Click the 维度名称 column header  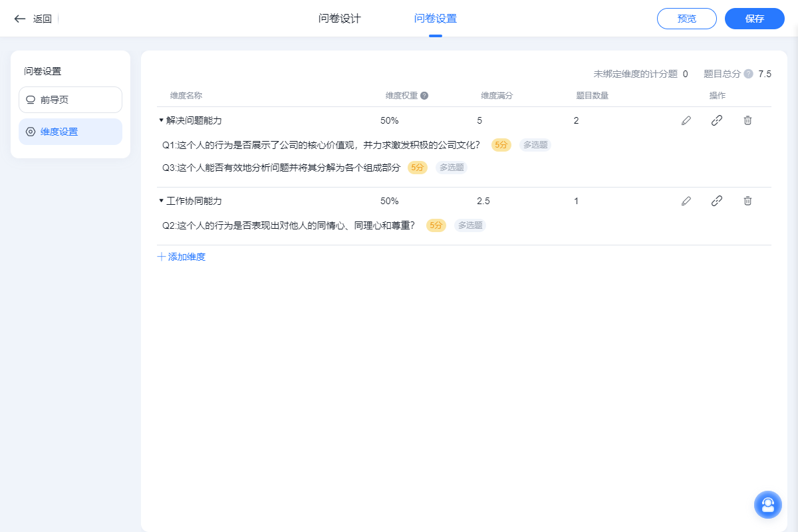tap(186, 96)
